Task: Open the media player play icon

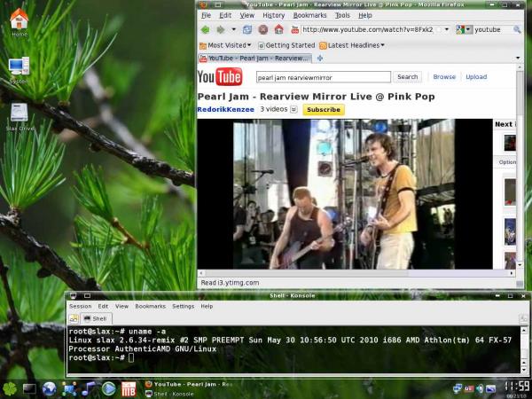Action: click(108, 389)
